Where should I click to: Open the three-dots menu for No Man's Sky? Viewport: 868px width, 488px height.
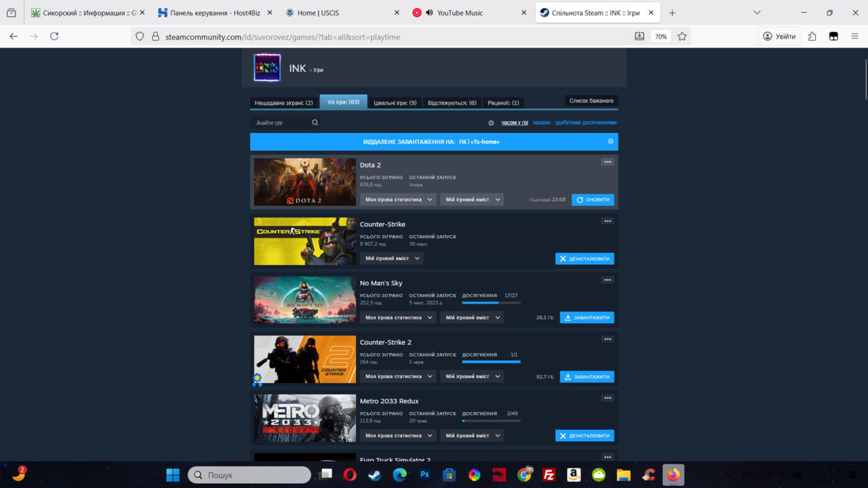pyautogui.click(x=608, y=280)
